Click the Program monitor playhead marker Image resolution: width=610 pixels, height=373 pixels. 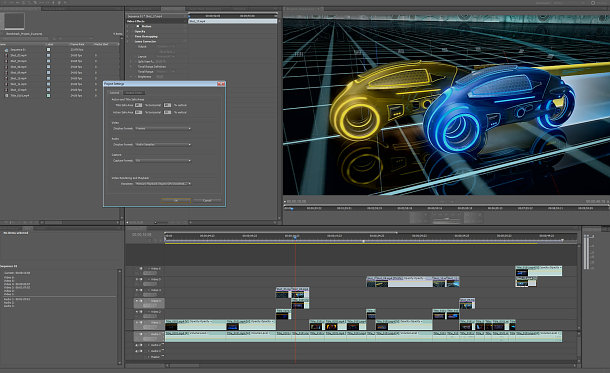(x=291, y=208)
